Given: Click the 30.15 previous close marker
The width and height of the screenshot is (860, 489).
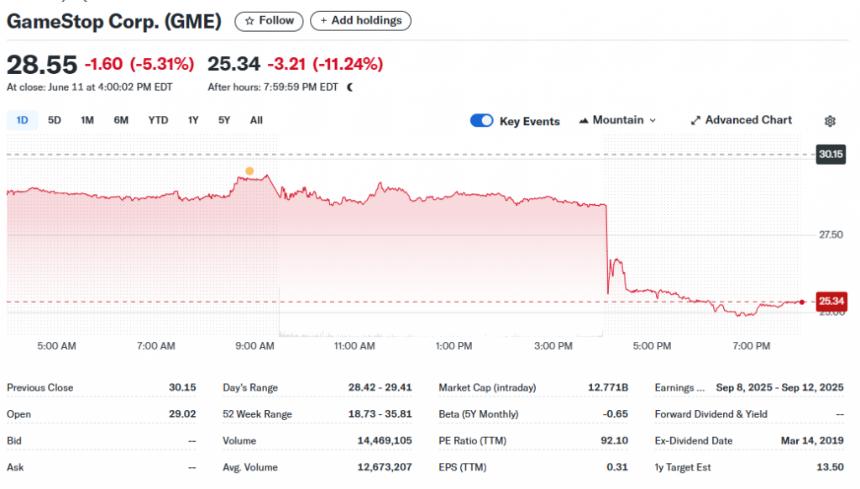Looking at the screenshot, I should pos(831,154).
